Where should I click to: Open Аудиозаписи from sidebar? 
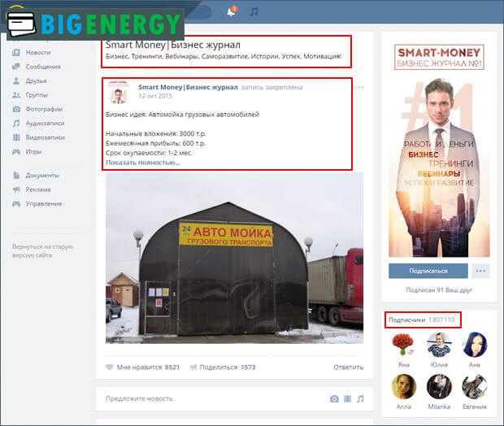46,124
